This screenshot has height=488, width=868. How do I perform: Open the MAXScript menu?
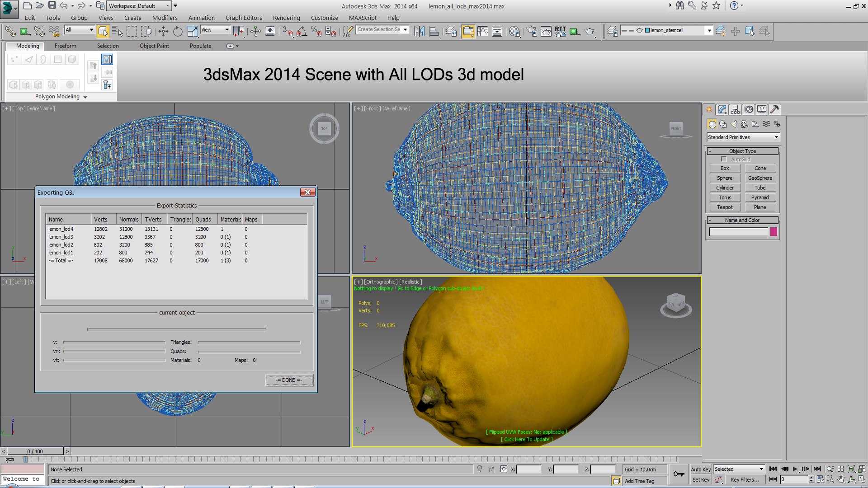point(363,18)
